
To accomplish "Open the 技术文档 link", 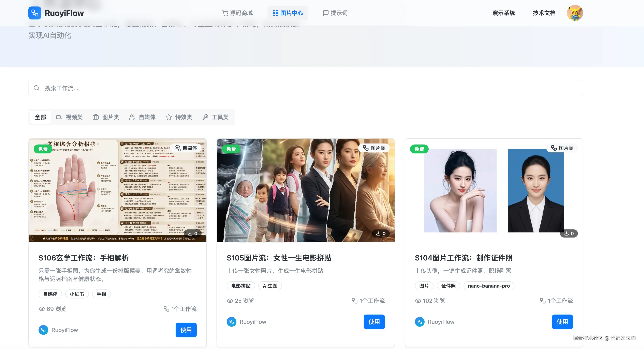I will point(544,13).
